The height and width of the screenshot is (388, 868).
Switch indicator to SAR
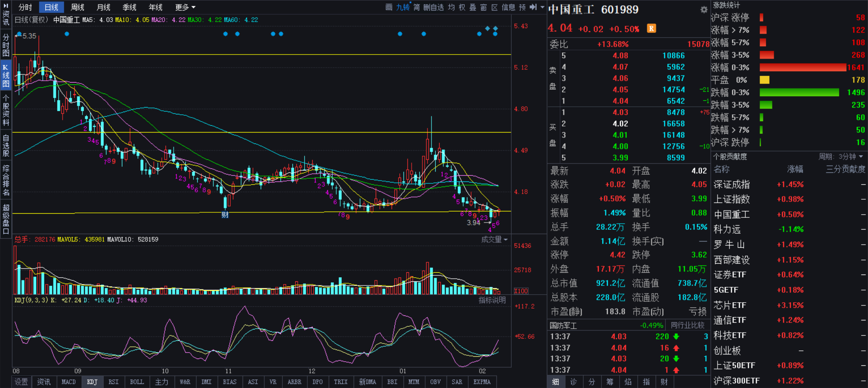coord(457,382)
